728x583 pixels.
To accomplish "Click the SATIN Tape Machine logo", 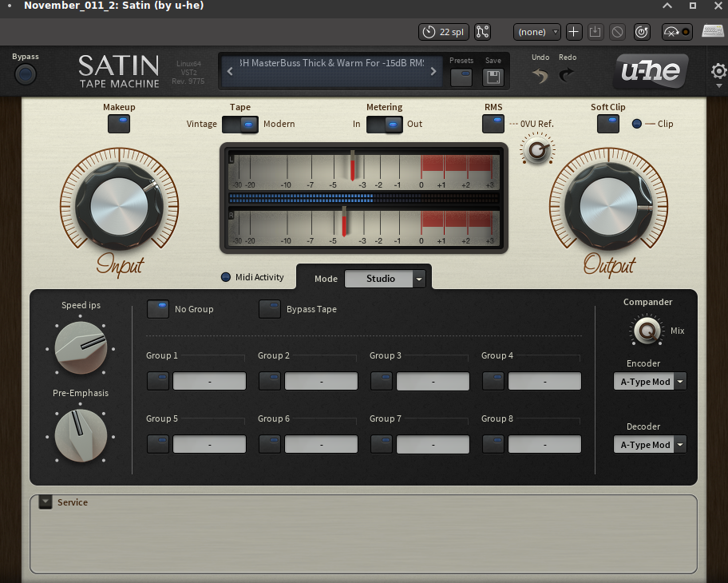I will click(x=119, y=71).
